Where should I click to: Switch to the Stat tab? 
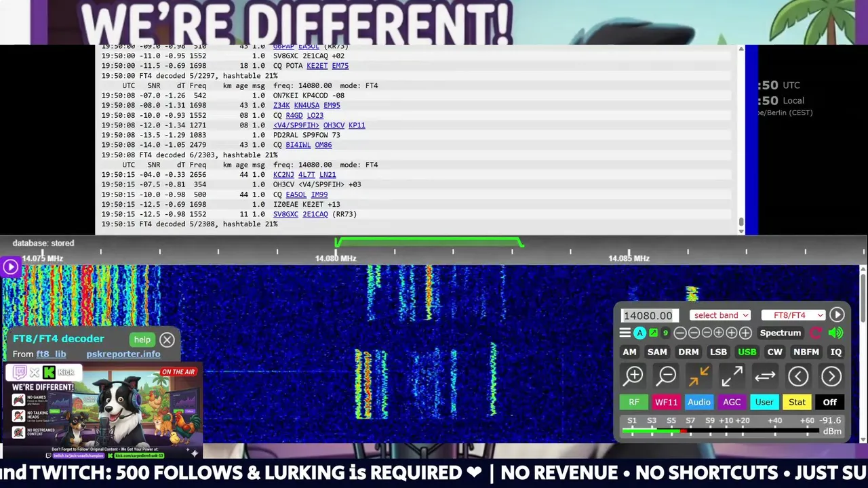[797, 402]
